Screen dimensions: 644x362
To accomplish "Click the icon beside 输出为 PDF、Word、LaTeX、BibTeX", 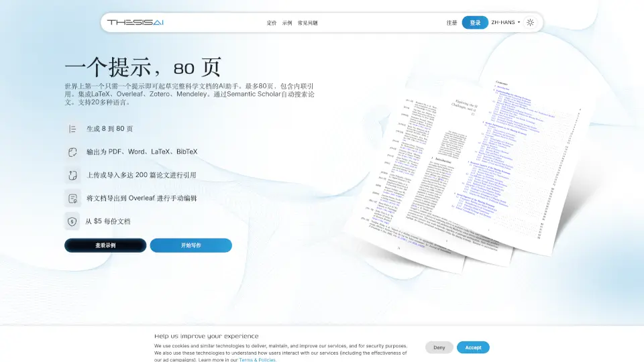I will (72, 152).
